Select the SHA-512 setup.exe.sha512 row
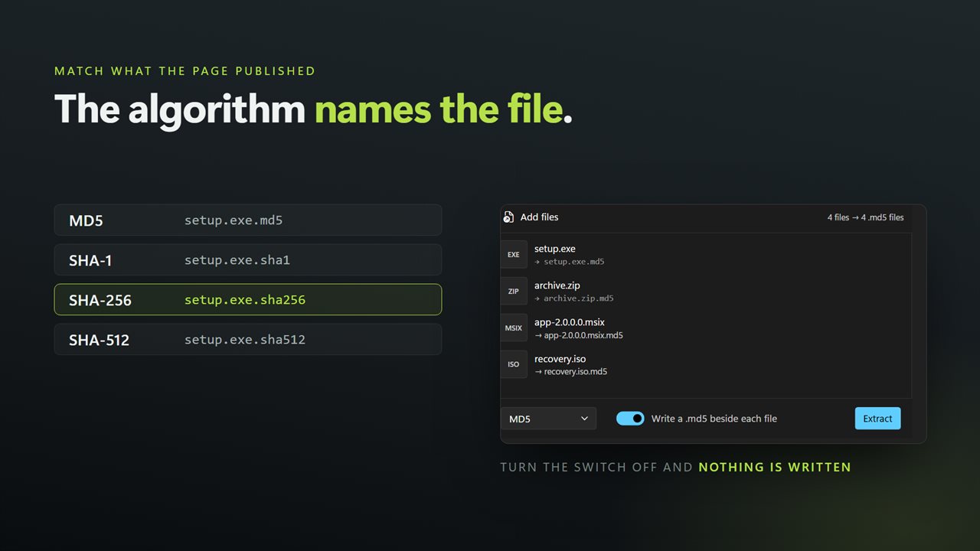This screenshot has height=551, width=980. tap(248, 340)
